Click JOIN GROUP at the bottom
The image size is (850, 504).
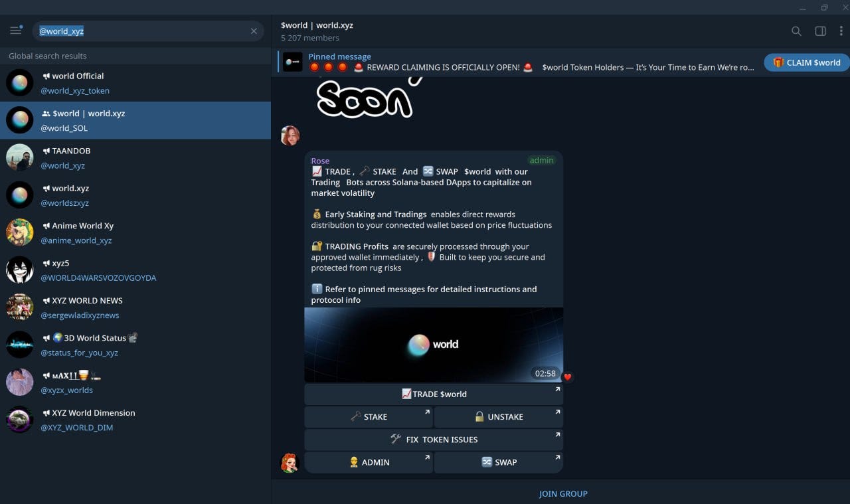coord(563,493)
